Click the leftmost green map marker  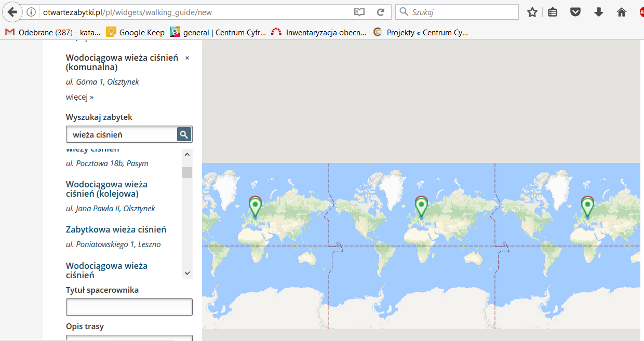(x=255, y=208)
